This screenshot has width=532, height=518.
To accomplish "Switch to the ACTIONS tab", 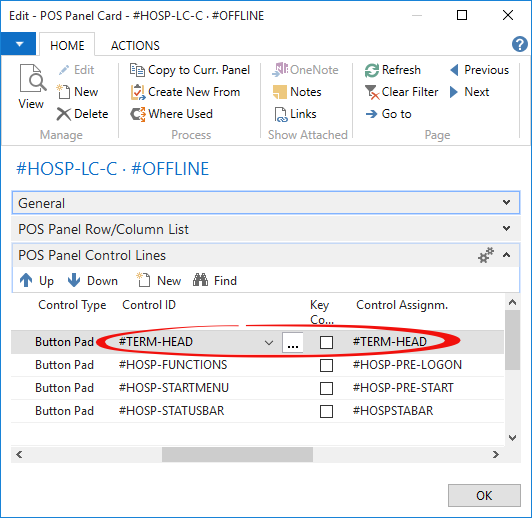I will pyautogui.click(x=135, y=45).
